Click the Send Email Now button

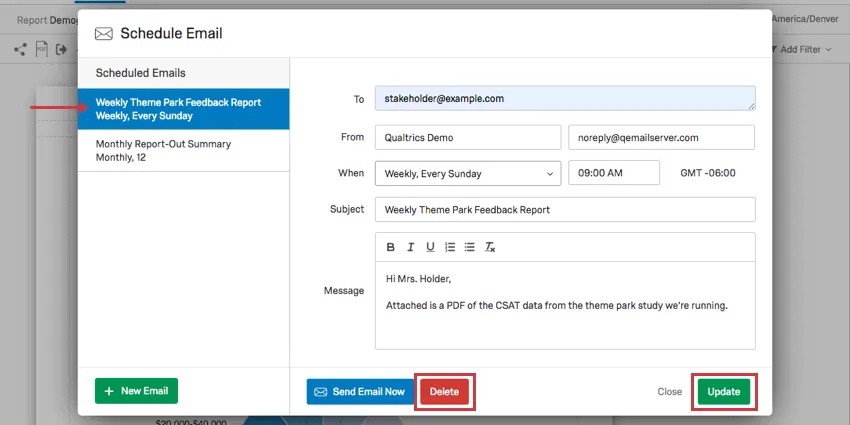tap(360, 392)
